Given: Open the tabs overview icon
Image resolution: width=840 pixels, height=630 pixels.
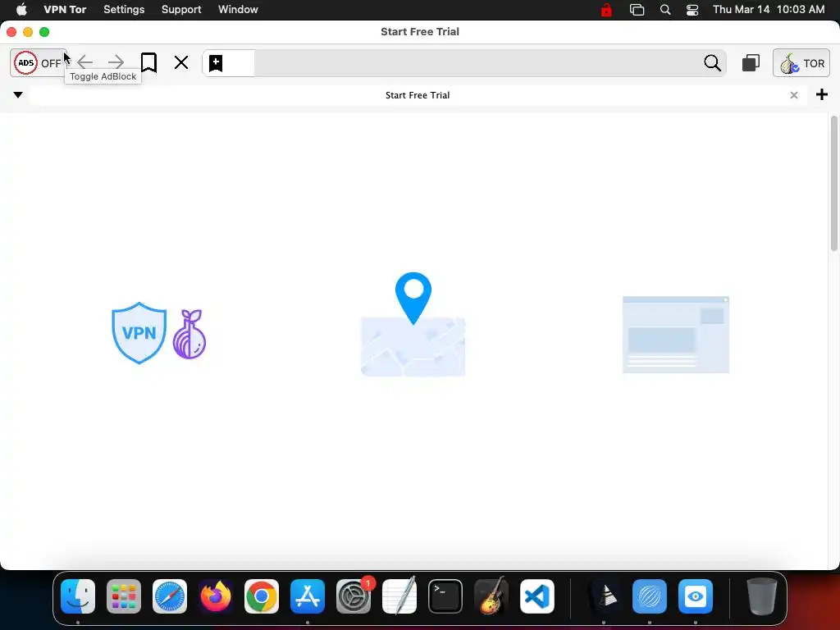Looking at the screenshot, I should click(x=751, y=62).
